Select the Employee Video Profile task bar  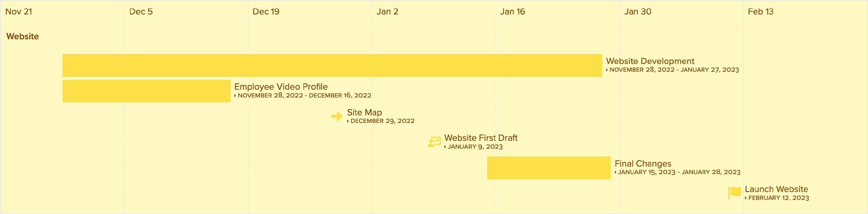click(146, 91)
